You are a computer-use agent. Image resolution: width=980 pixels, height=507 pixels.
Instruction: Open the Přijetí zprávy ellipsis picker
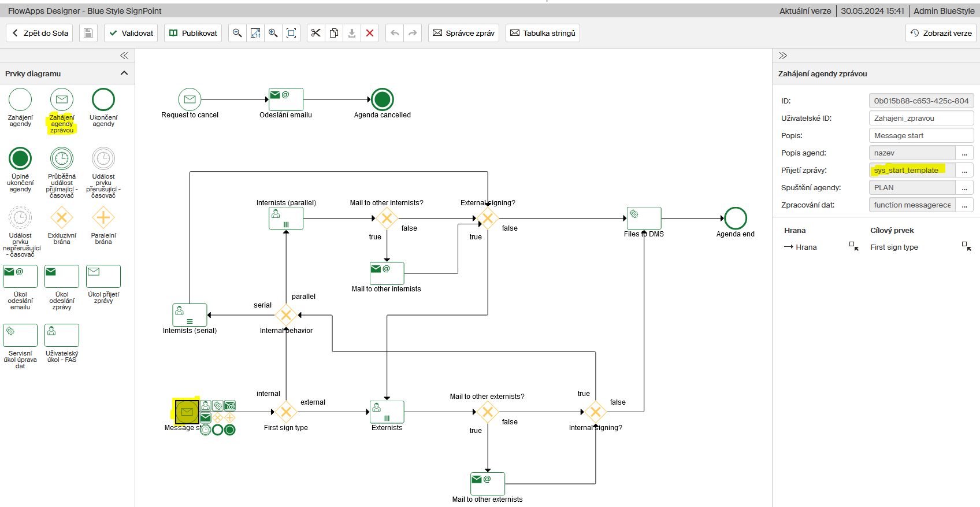coord(964,171)
